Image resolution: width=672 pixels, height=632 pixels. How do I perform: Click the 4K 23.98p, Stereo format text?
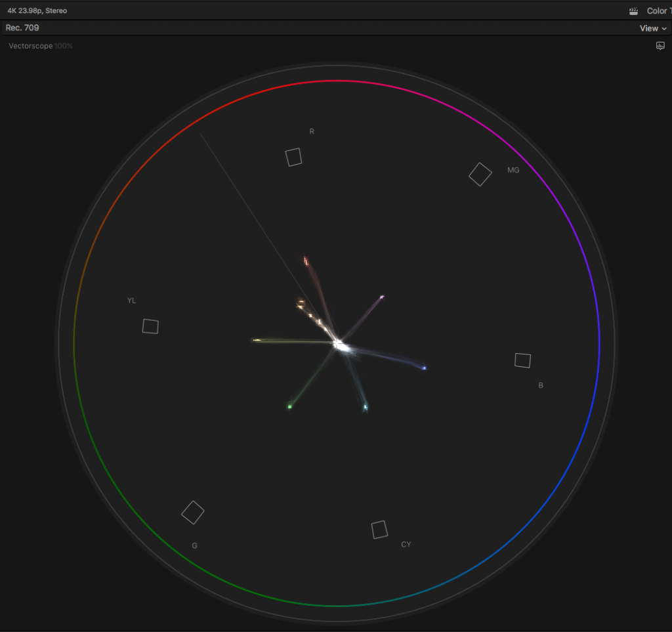(37, 11)
